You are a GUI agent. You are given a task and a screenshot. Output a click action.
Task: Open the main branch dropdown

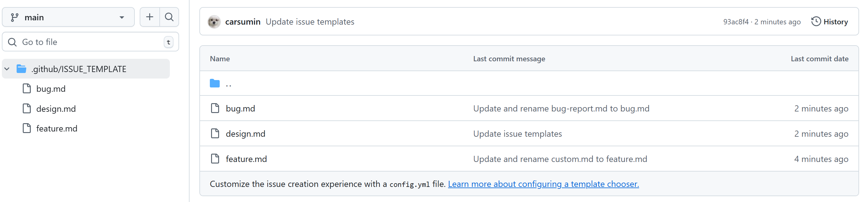coord(68,17)
